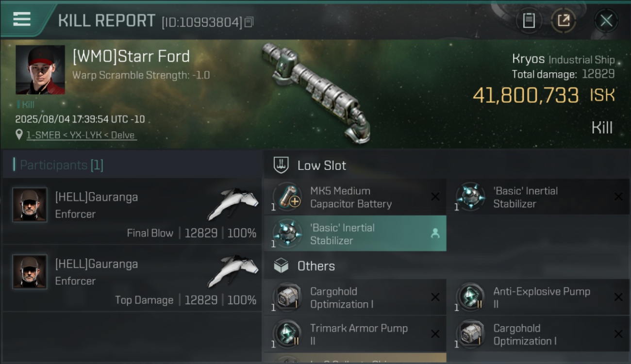This screenshot has width=631, height=364.
Task: Select the Trimark Armor Pump II module
Action: tap(355, 334)
